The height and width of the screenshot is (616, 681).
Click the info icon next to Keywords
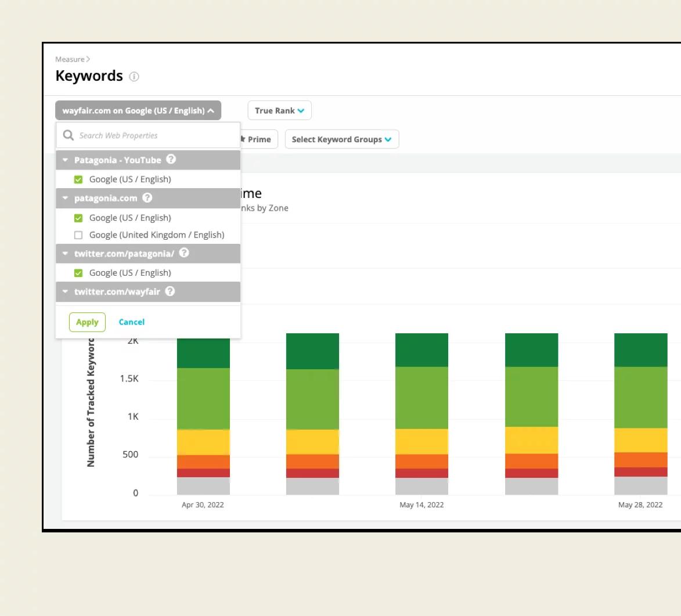[134, 77]
